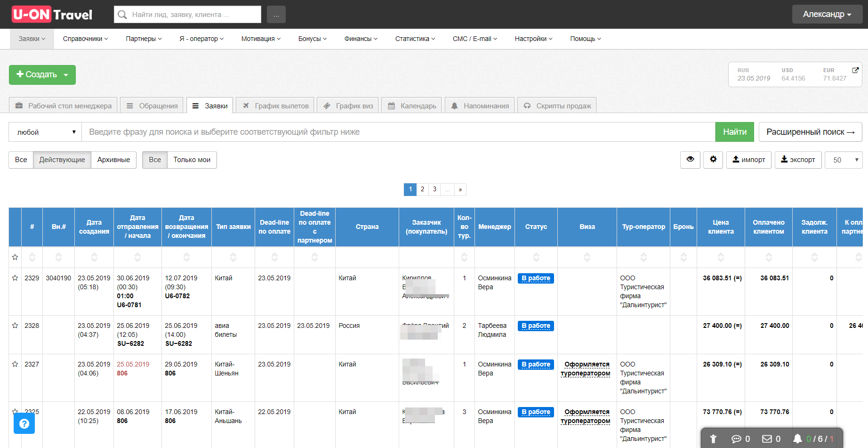Open the 'любой' search filter dropdown
Screen dimensions: 868x448
45,132
